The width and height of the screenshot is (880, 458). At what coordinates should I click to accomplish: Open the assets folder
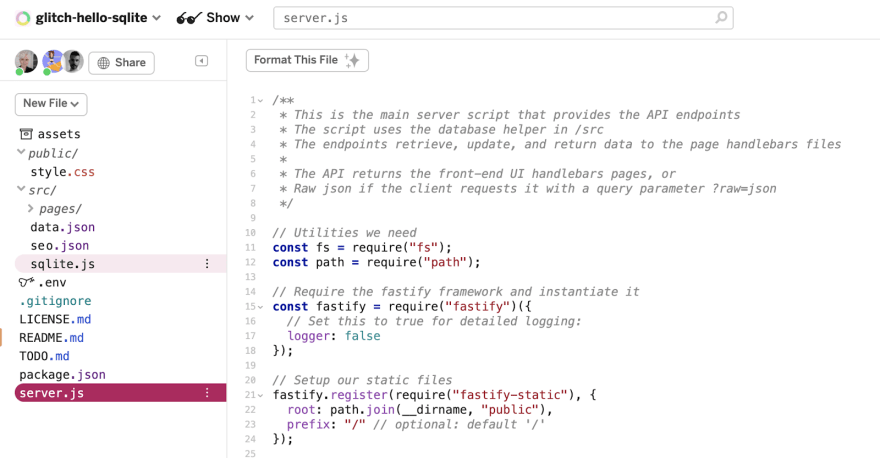59,134
